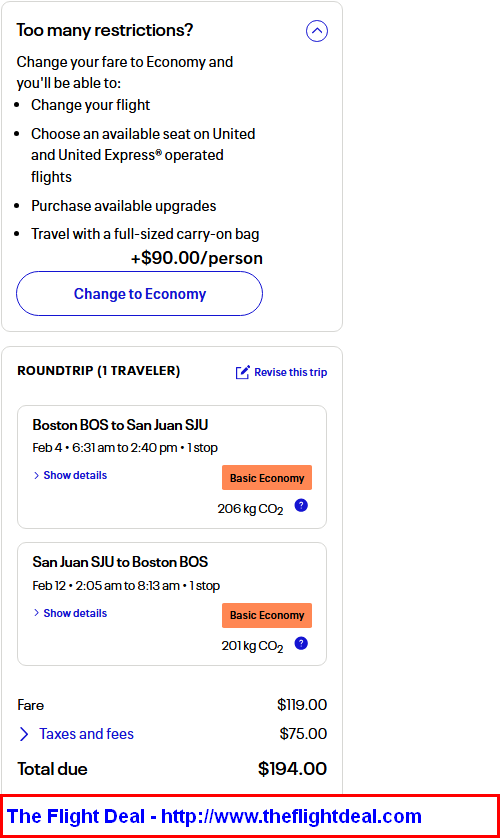Click the Revise this trip pencil icon
Viewport: 500px width, 838px height.
(243, 372)
